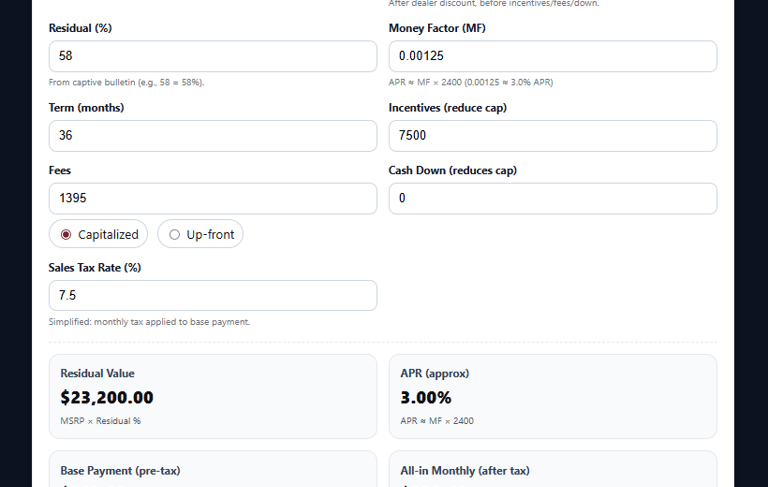Focus the Money Factor (MF) input box
This screenshot has height=487, width=768.
[552, 56]
